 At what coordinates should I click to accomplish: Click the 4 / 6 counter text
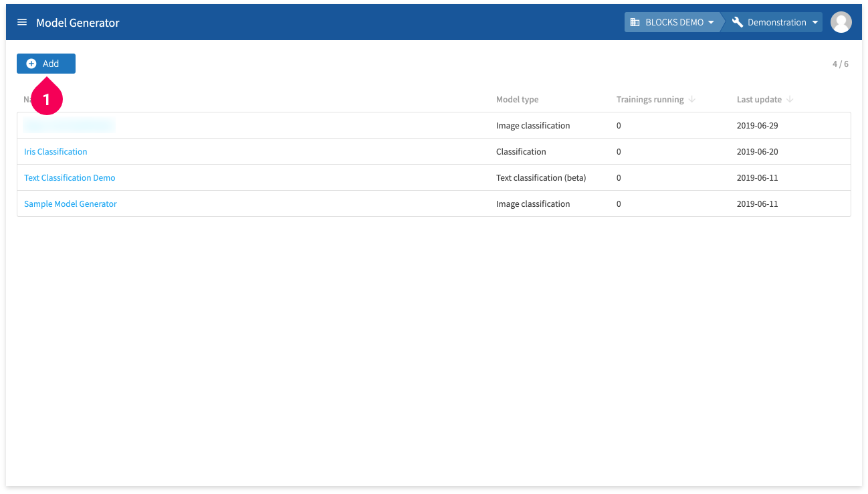tap(841, 64)
